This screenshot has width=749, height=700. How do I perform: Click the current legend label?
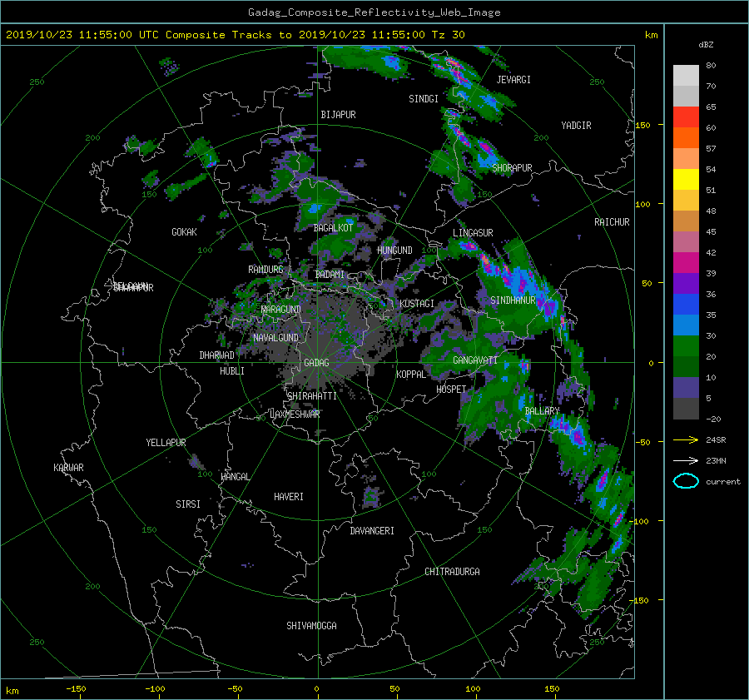[722, 482]
